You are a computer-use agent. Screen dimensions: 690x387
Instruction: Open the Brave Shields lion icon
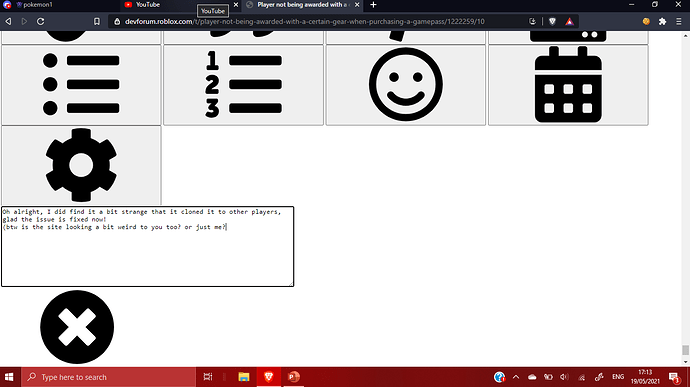(552, 21)
